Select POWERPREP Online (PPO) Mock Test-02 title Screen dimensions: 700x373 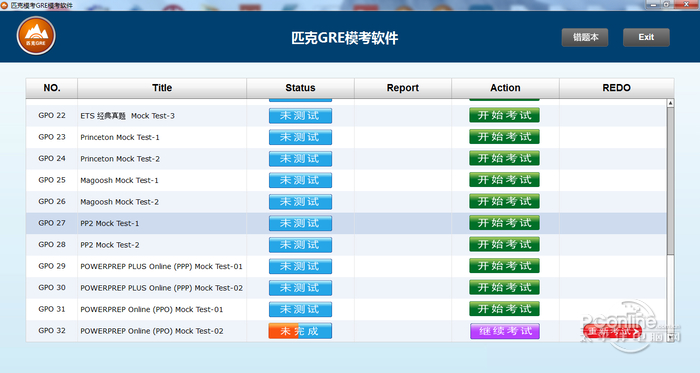coord(151,331)
